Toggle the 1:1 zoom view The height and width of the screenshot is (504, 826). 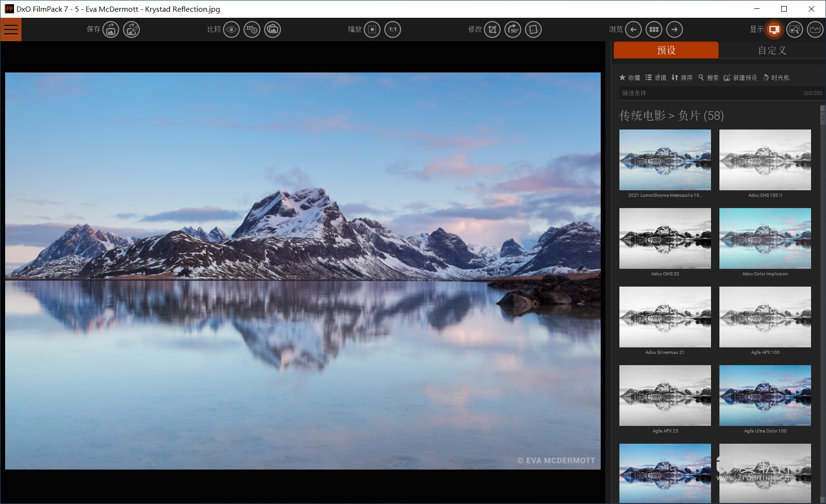point(393,29)
